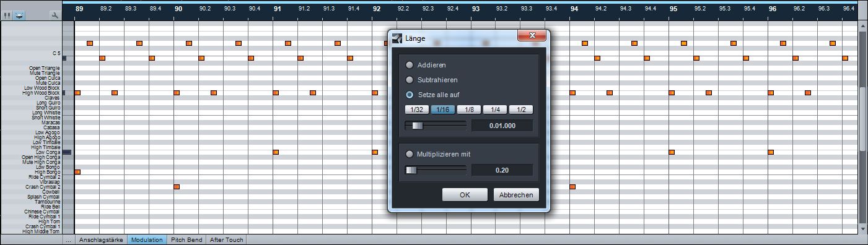
Task: Select the High Wood Block note at bar 90
Action: click(x=177, y=92)
